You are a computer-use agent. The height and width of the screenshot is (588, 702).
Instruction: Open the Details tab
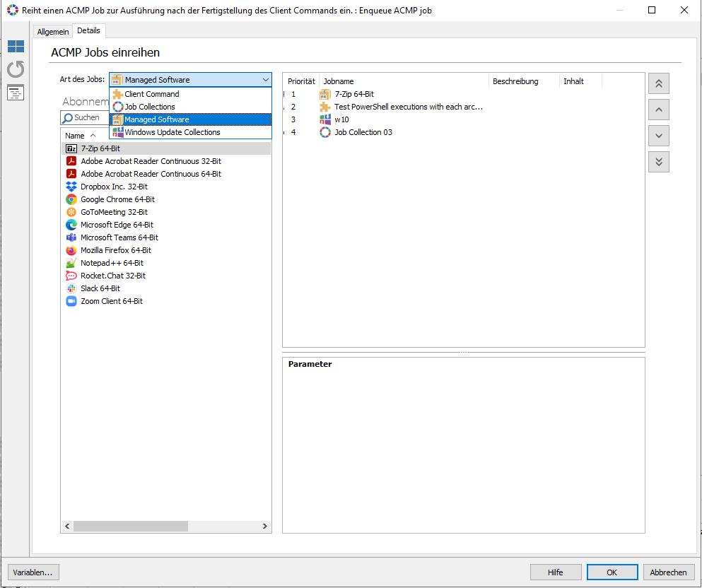88,31
